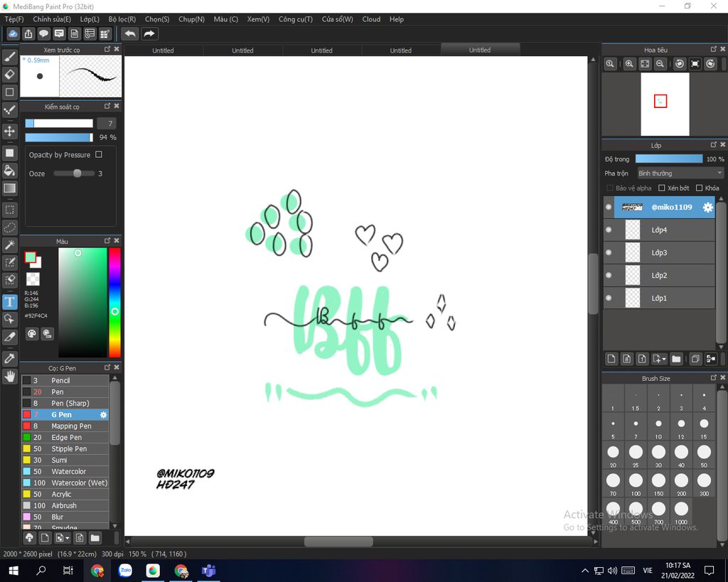The width and height of the screenshot is (728, 582).
Task: Click the rainbow hue slider bar
Action: coord(114,303)
